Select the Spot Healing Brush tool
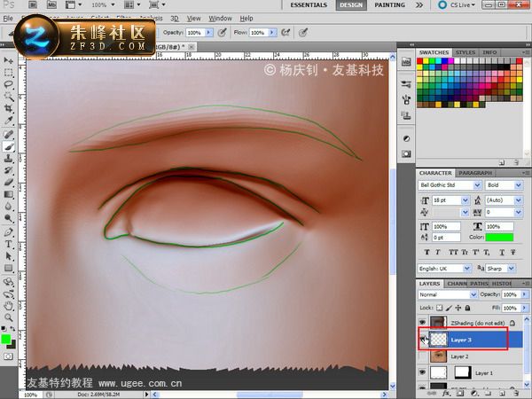The height and width of the screenshot is (399, 532). pyautogui.click(x=8, y=134)
